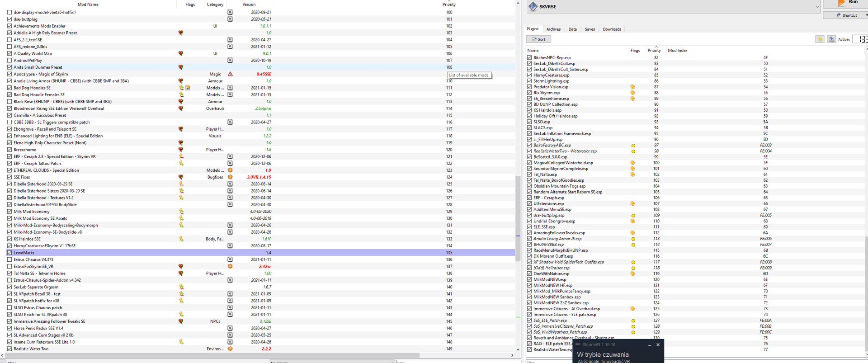This screenshot has height=363, width=868.
Task: Click the update icon on EstrusForSkyrimSE_VR row
Action: [230, 266]
